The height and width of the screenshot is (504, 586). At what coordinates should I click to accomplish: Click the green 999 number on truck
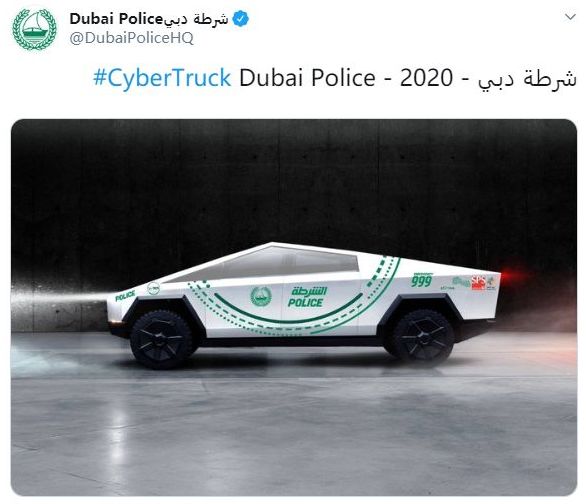pyautogui.click(x=422, y=281)
